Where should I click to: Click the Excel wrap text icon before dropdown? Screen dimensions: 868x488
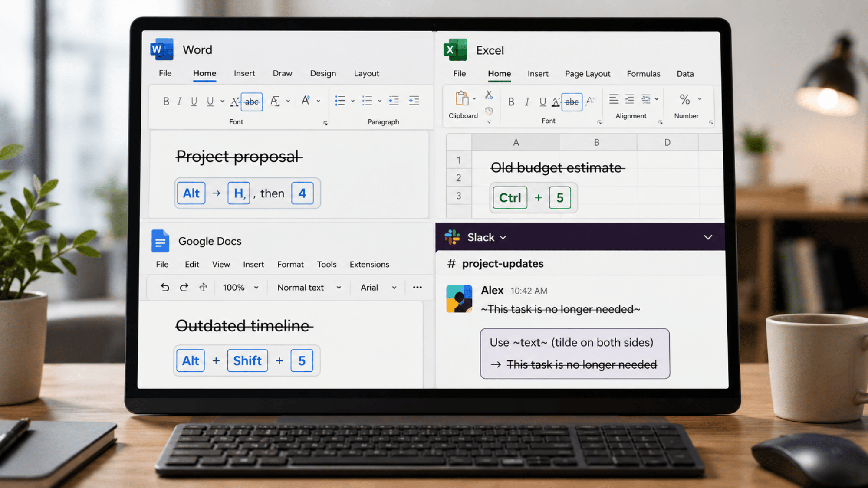coord(646,99)
